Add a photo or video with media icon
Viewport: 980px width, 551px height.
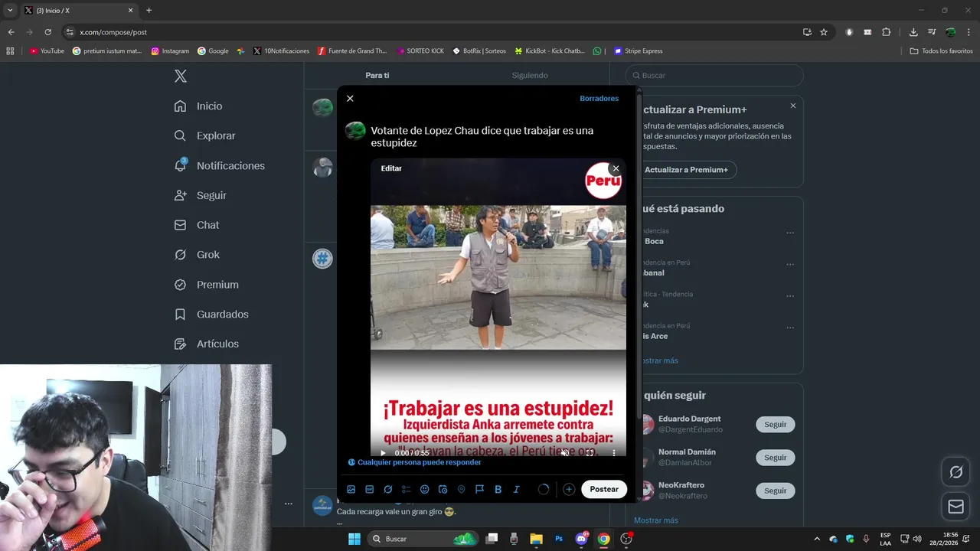pyautogui.click(x=351, y=489)
